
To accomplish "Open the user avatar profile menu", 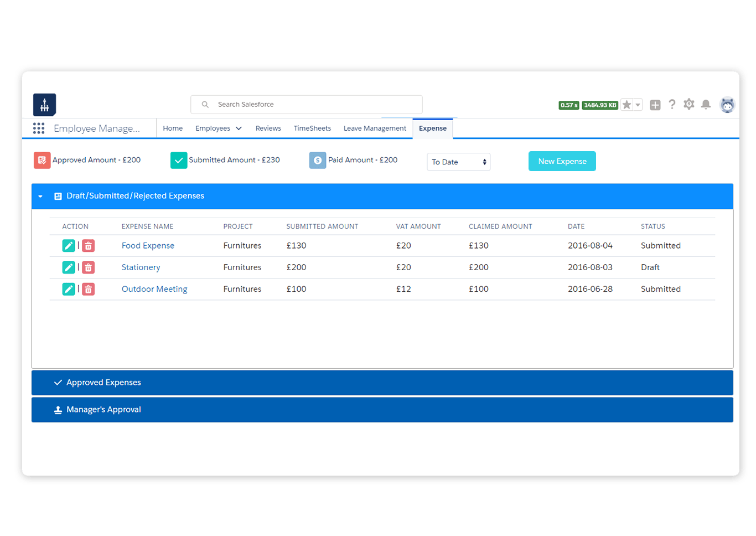I will [727, 105].
